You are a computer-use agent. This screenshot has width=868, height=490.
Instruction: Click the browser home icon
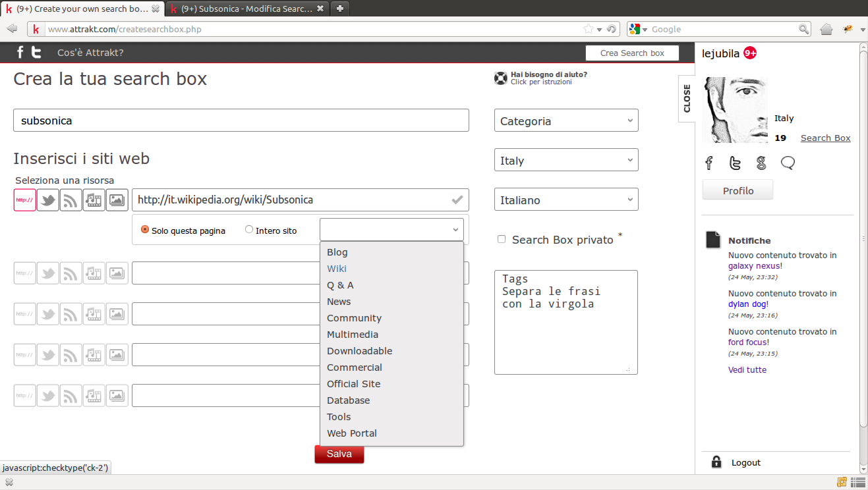[x=826, y=29]
